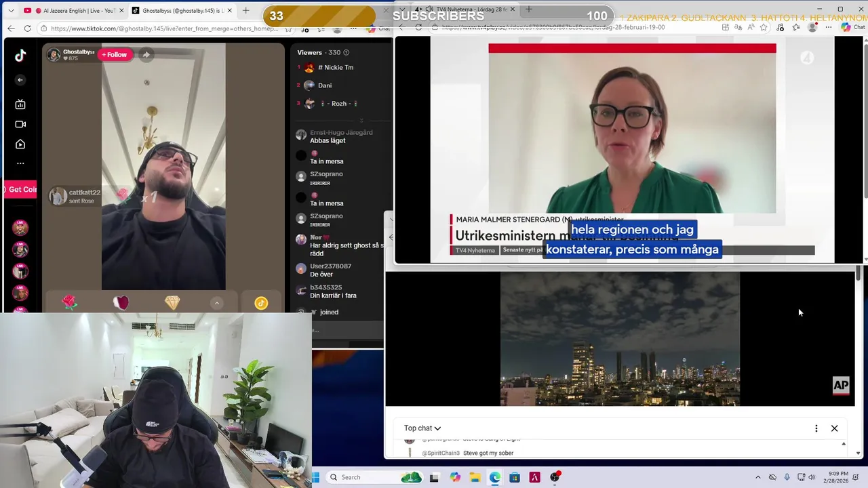868x488 pixels.
Task: Click the AP live city skyline video
Action: pyautogui.click(x=620, y=339)
